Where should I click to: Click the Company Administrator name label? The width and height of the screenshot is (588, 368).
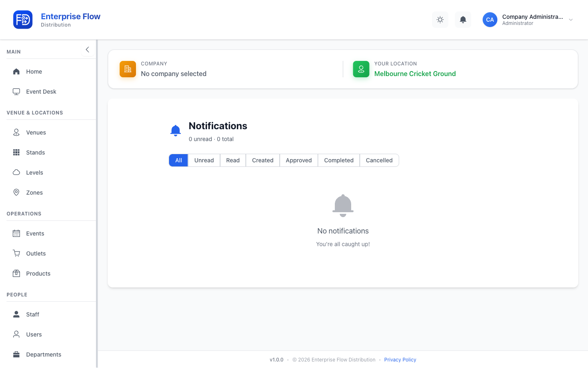click(532, 17)
